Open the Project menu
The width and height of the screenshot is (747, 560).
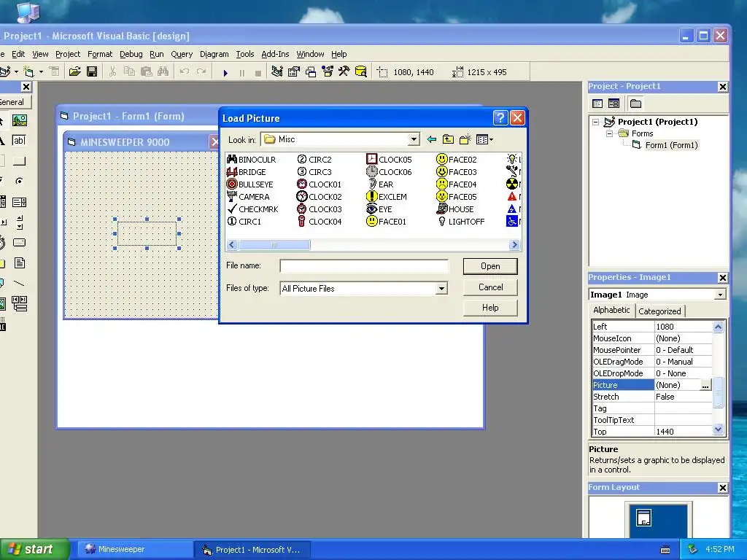[x=68, y=54]
